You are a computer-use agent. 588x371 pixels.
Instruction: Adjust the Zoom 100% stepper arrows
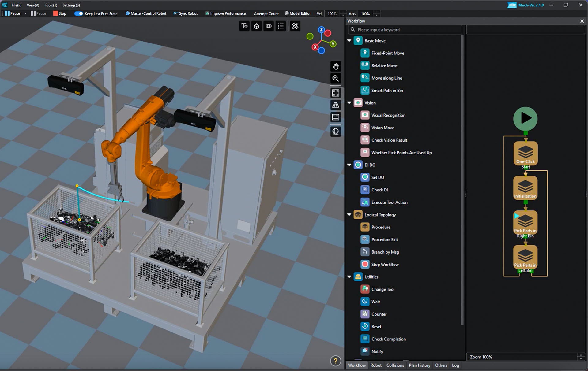[581, 357]
